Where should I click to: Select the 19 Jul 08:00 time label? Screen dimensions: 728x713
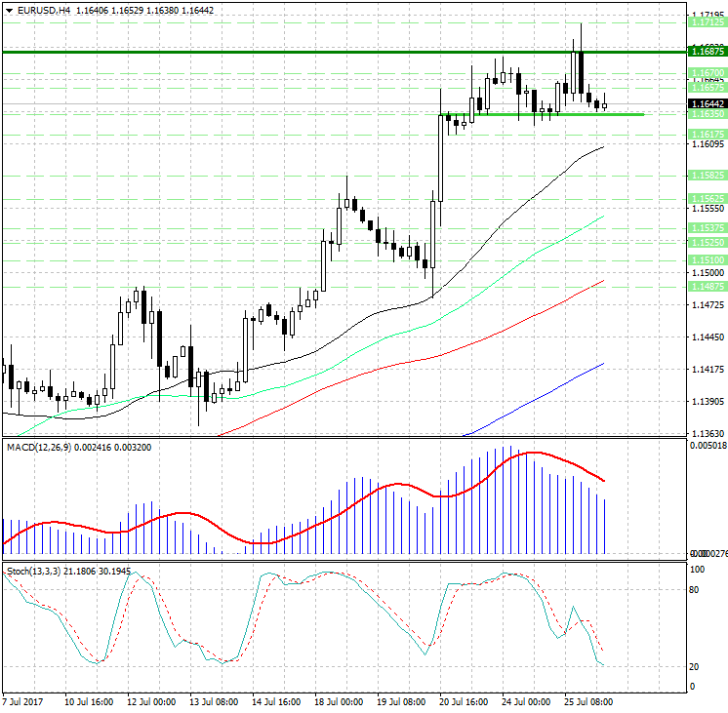401,701
